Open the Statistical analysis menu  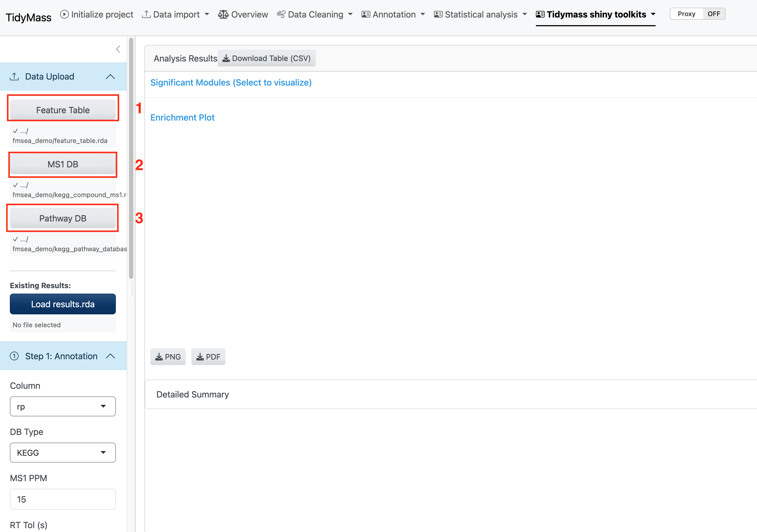480,14
